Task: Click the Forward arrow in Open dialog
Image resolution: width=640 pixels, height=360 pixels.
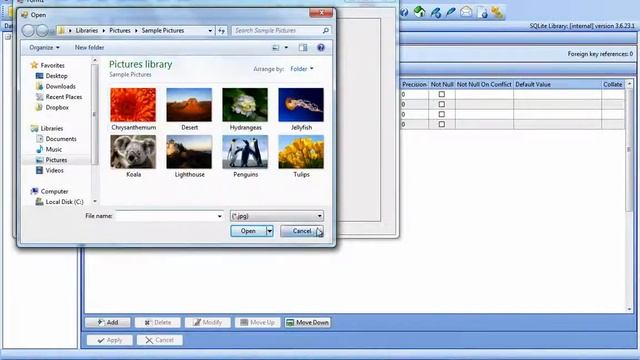Action: coord(42,31)
